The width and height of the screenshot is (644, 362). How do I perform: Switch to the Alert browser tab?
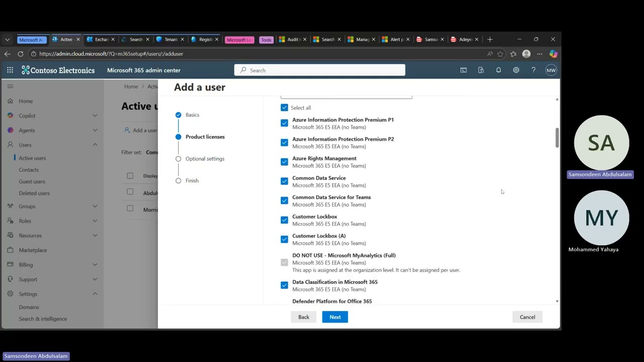(395, 39)
